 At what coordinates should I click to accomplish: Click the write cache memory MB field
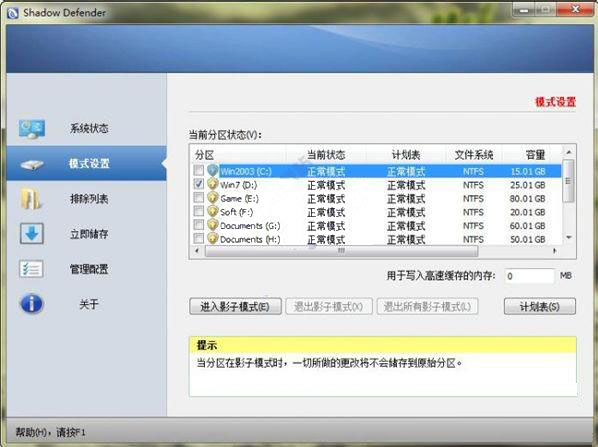[529, 276]
